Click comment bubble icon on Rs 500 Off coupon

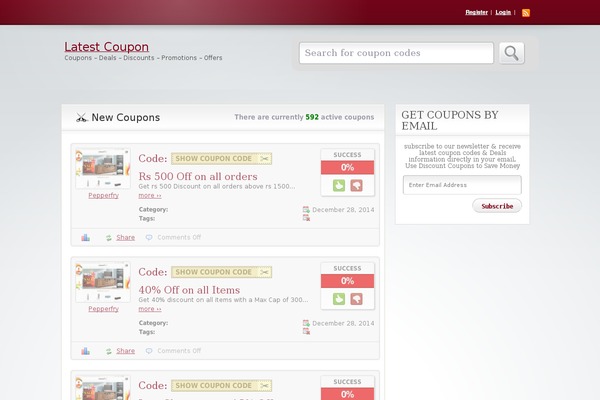149,237
